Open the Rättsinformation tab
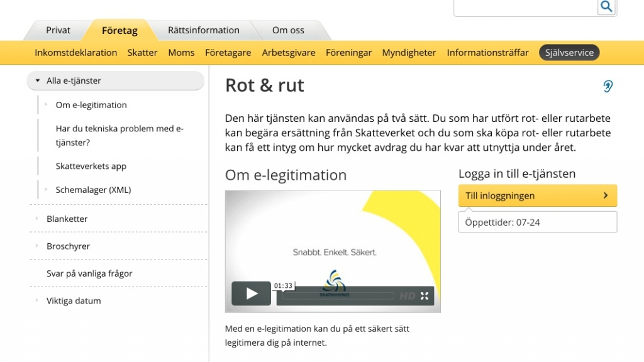The width and height of the screenshot is (644, 362). pos(203,30)
